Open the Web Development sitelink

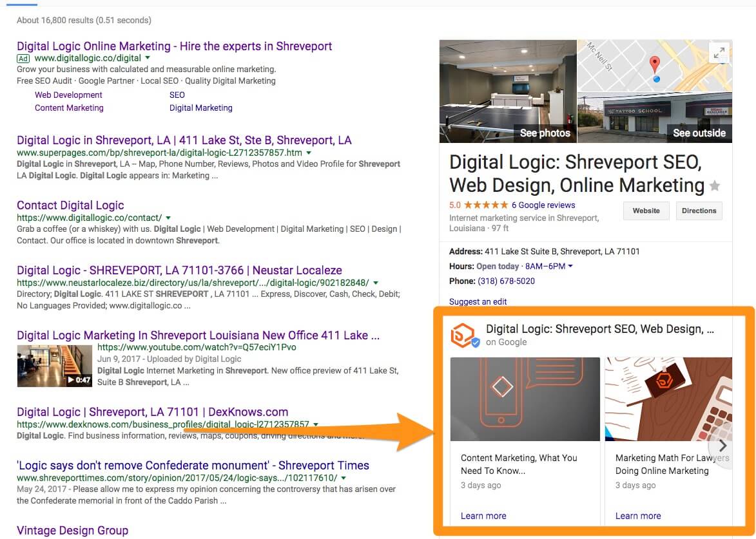[x=68, y=95]
